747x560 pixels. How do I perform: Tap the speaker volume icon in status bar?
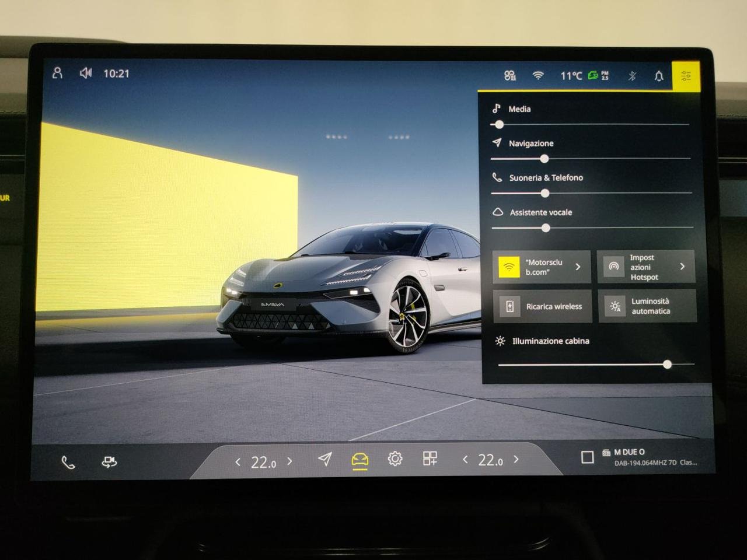86,73
